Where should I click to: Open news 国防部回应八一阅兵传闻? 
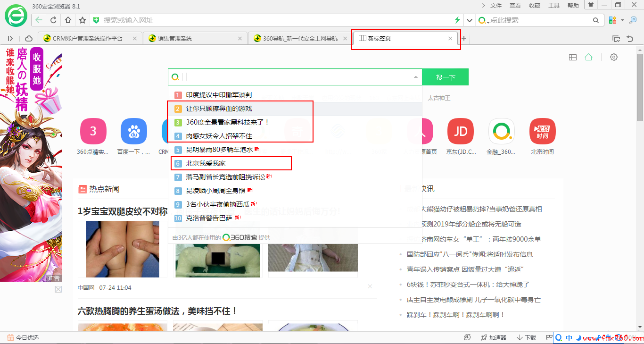click(470, 254)
